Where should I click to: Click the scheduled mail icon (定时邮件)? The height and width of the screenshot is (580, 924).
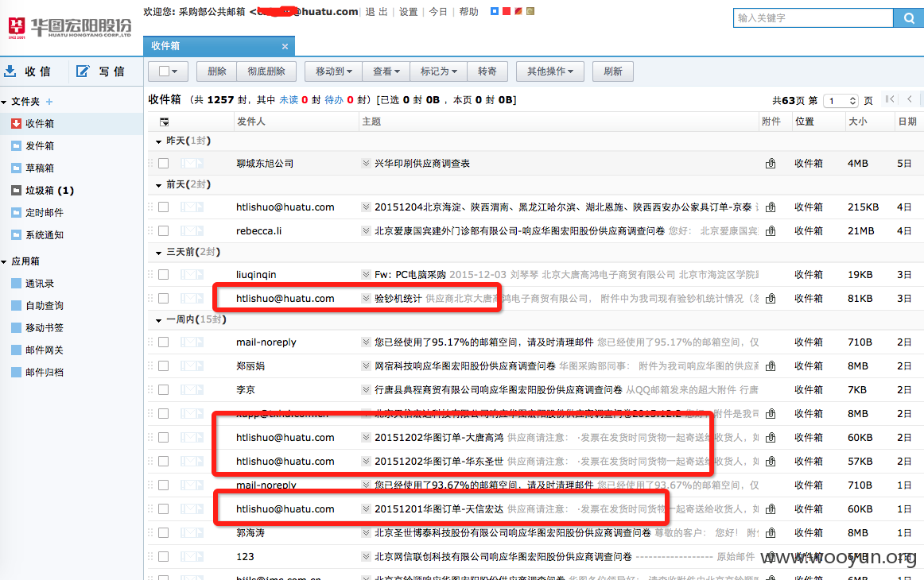coord(17,213)
